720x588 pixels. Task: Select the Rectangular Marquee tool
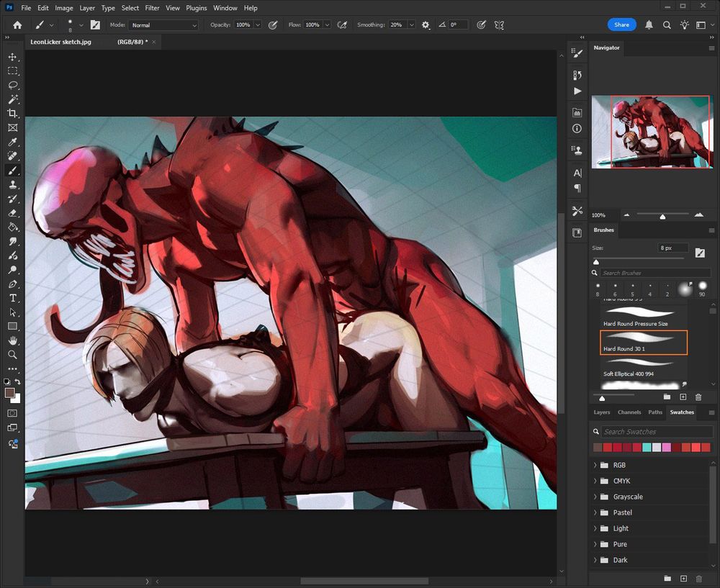(12, 71)
